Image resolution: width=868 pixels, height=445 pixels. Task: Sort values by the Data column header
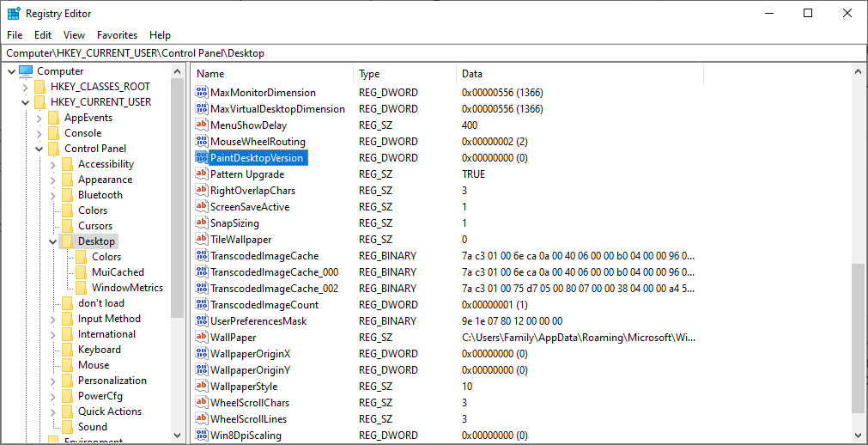580,74
